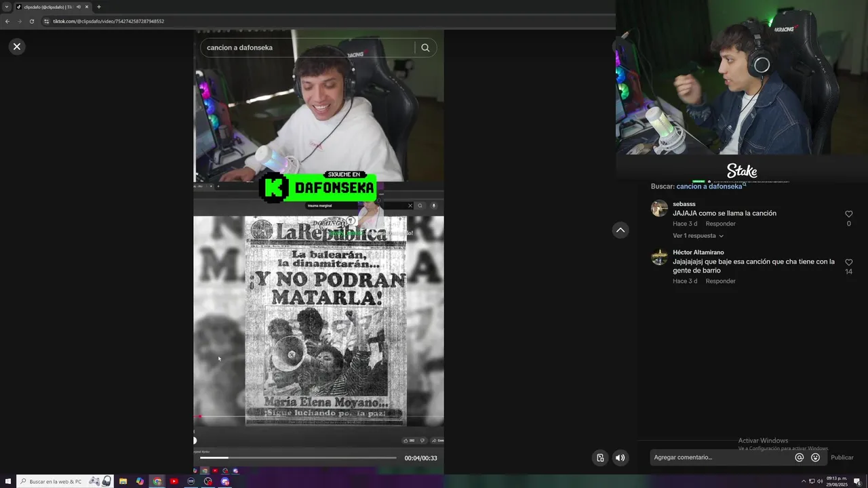Close the clipsdafo browser tab
The image size is (868, 488).
click(x=87, y=7)
